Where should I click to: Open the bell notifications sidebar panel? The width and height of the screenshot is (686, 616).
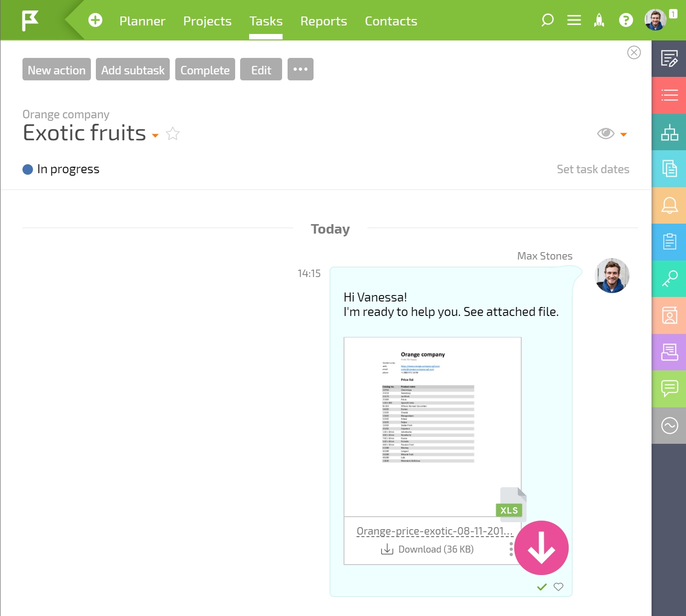tap(669, 205)
